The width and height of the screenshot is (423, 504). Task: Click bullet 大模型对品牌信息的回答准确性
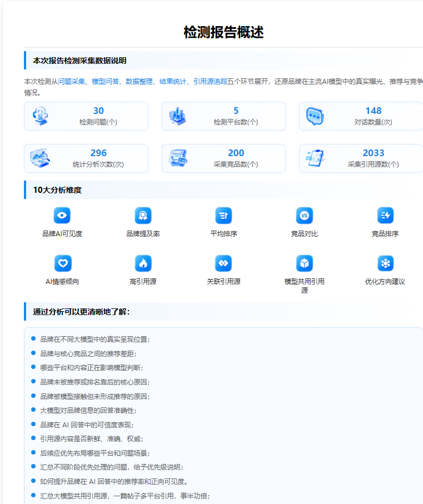tap(88, 411)
